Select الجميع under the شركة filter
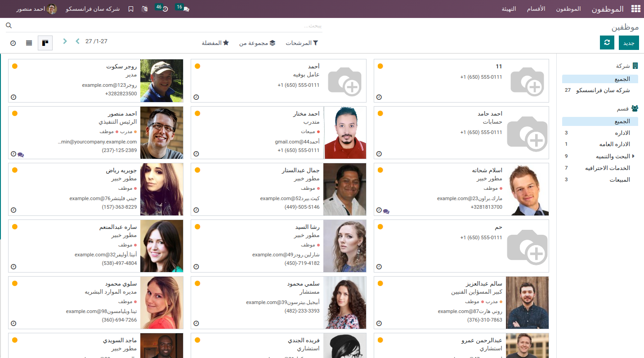The image size is (644, 358). 600,79
